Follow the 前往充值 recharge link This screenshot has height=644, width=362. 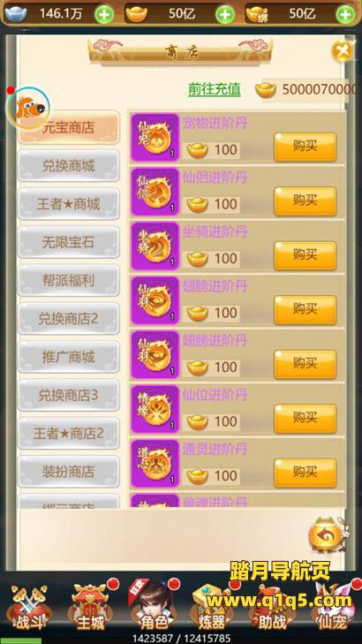point(215,88)
